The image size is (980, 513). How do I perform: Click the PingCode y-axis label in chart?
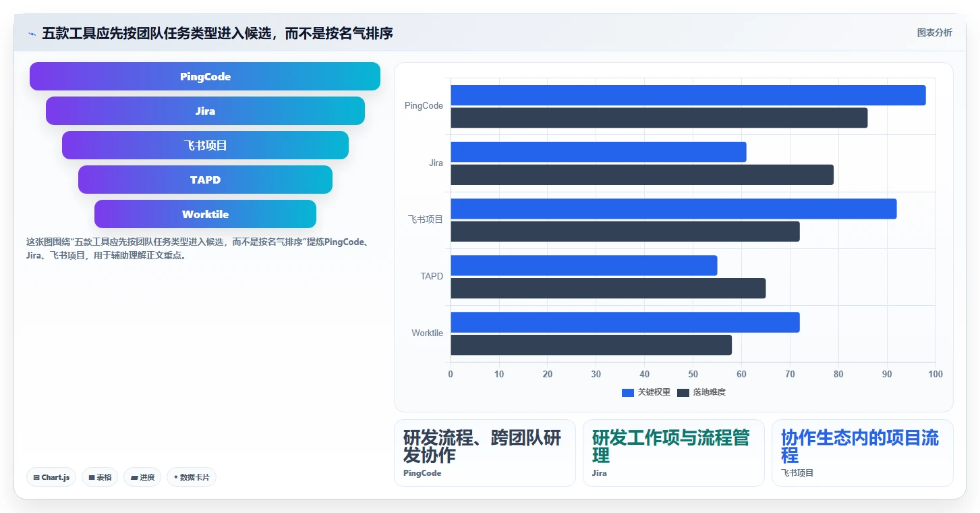(x=424, y=106)
